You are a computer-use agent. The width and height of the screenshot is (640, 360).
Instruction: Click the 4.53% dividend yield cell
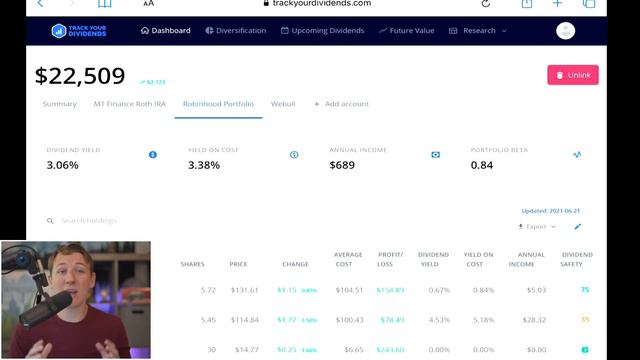(x=439, y=320)
